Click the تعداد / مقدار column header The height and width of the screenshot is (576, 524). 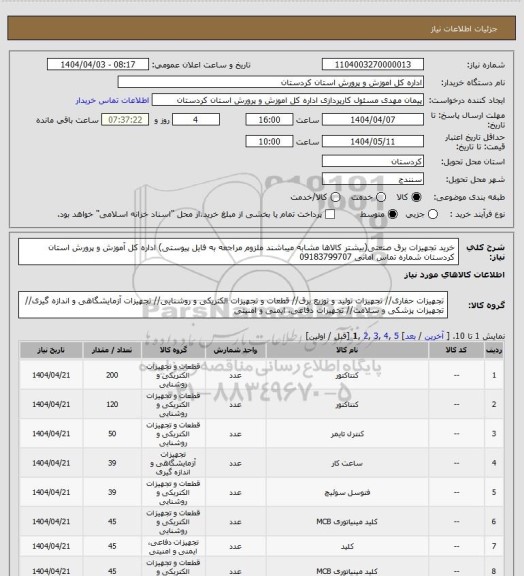(x=112, y=350)
